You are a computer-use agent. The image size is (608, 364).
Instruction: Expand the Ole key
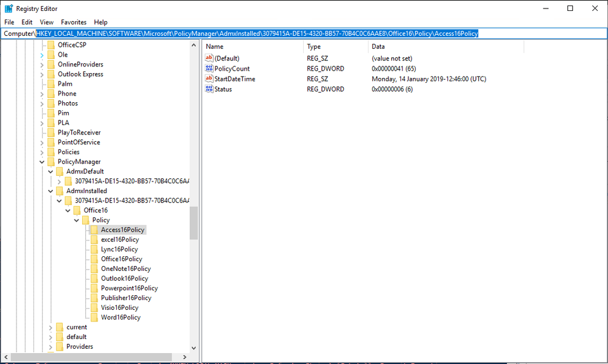(x=42, y=55)
